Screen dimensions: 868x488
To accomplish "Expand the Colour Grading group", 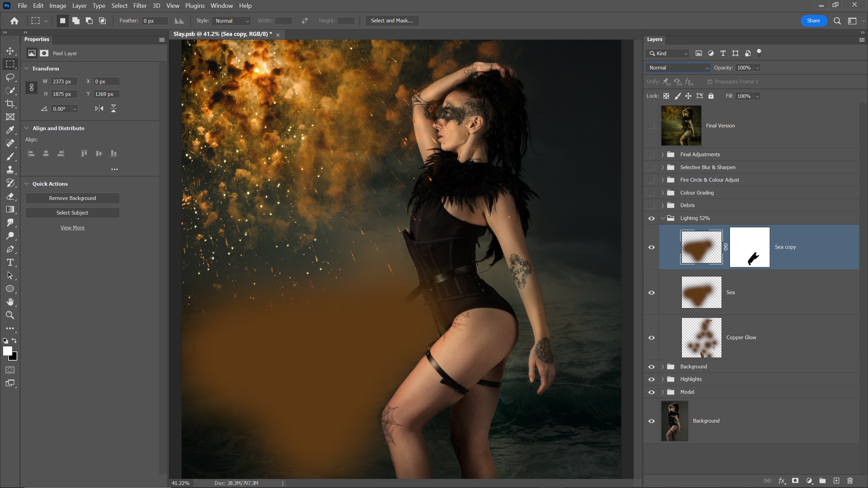I will pos(663,193).
